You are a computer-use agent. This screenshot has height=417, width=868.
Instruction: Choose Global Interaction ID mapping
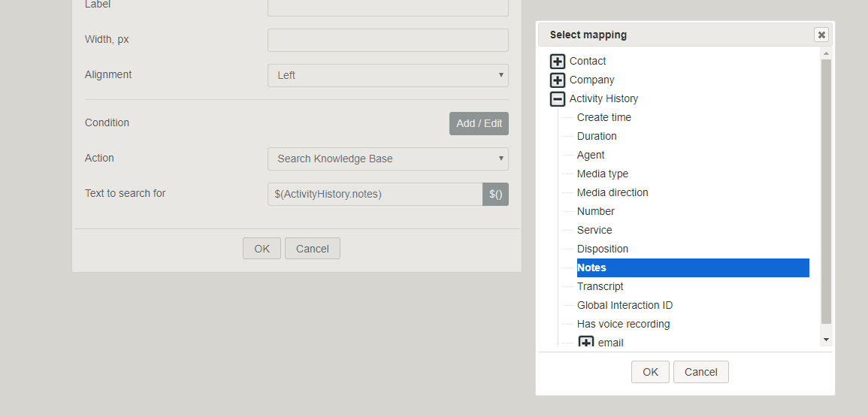[x=625, y=305]
